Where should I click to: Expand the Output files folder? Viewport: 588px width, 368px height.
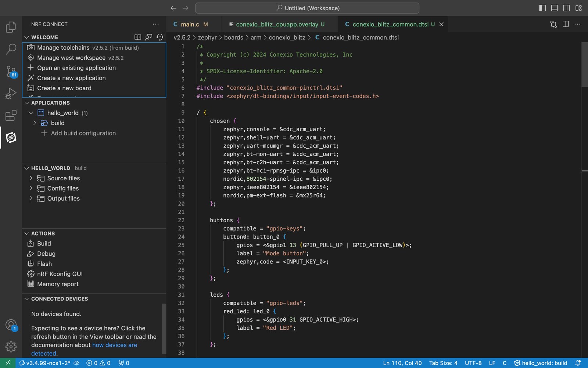pos(31,198)
